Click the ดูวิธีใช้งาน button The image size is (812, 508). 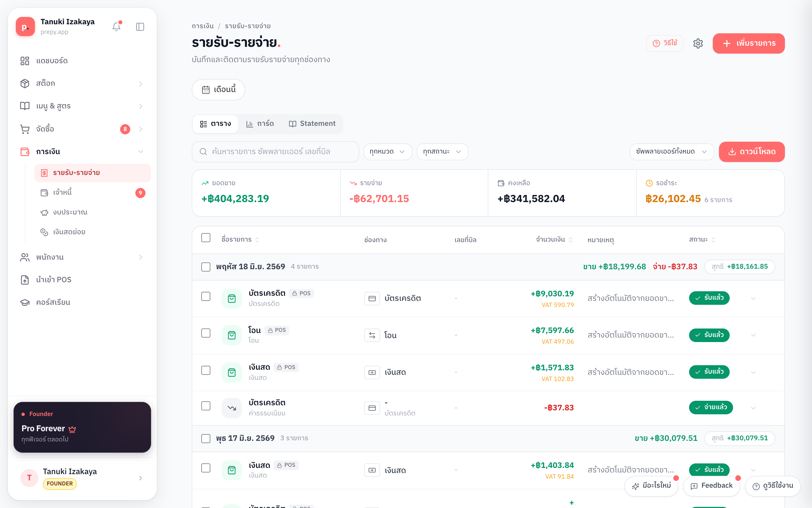point(773,486)
